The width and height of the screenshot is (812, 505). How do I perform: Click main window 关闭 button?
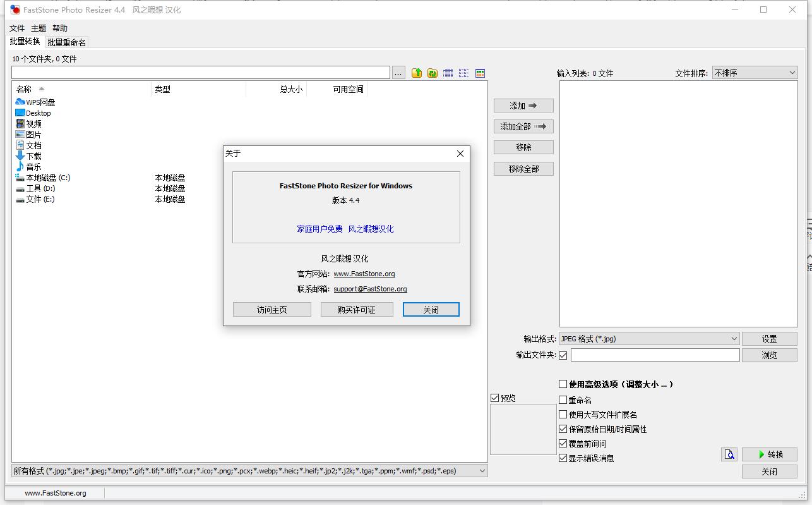(769, 472)
